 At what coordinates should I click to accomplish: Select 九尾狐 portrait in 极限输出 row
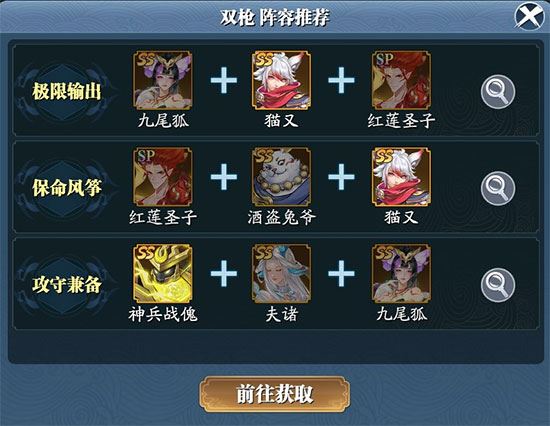pos(162,80)
